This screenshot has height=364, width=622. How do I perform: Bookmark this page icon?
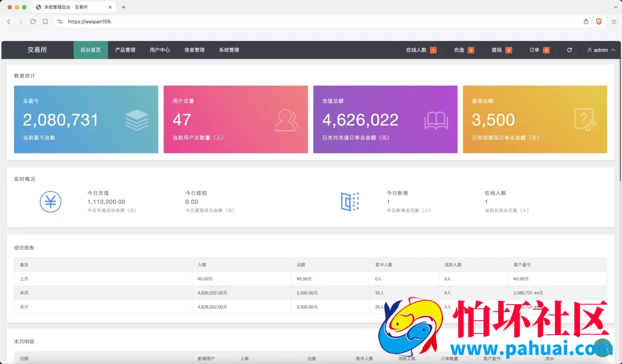click(45, 22)
